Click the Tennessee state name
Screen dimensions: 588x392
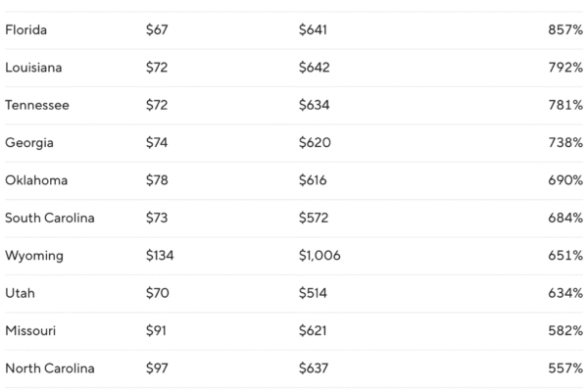[x=37, y=105]
